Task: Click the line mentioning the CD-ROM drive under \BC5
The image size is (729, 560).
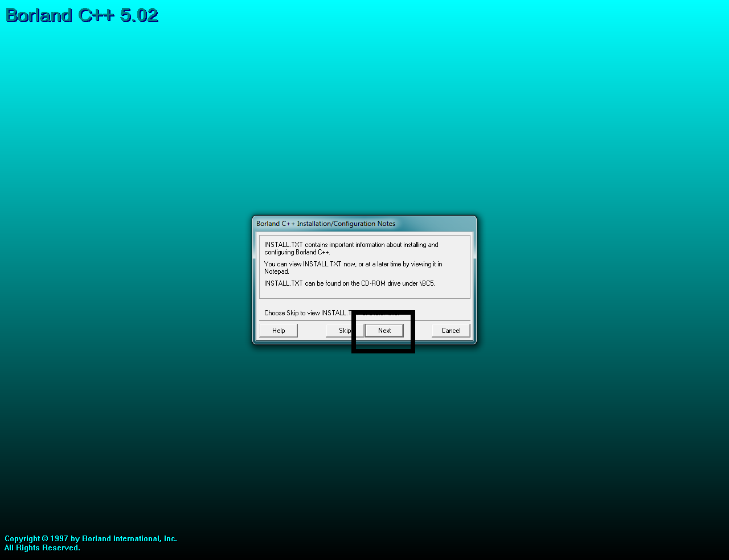Action: [x=350, y=283]
